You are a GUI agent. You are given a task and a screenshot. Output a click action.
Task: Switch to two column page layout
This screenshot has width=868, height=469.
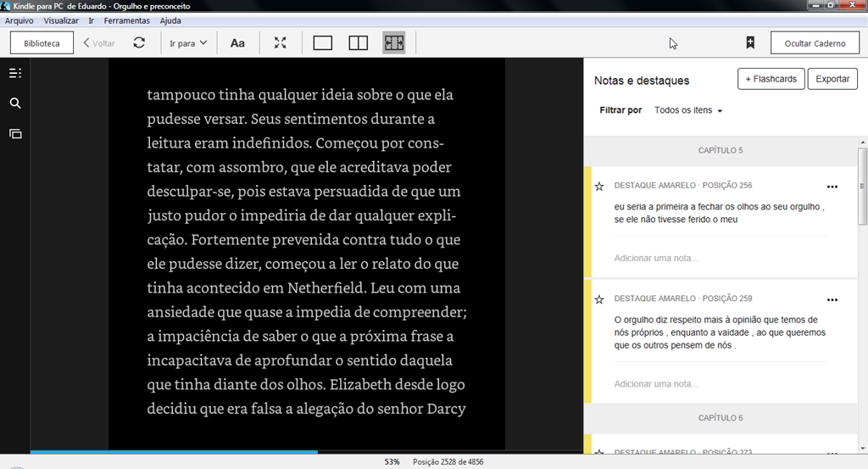pos(359,42)
